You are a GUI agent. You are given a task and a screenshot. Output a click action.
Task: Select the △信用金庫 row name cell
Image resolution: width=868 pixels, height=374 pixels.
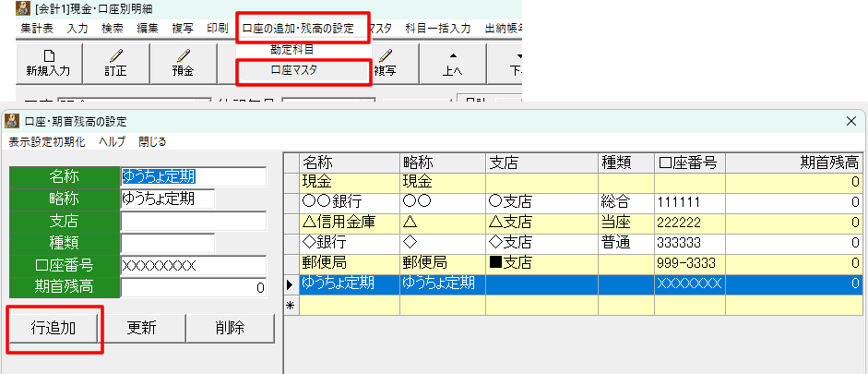(350, 223)
